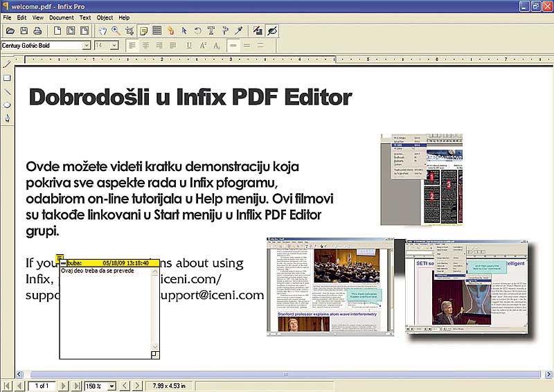Screen dimensions: 554x392
Task: Click the heading 'Dobrodošli u Infix PDF Editor'
Action: [190, 97]
